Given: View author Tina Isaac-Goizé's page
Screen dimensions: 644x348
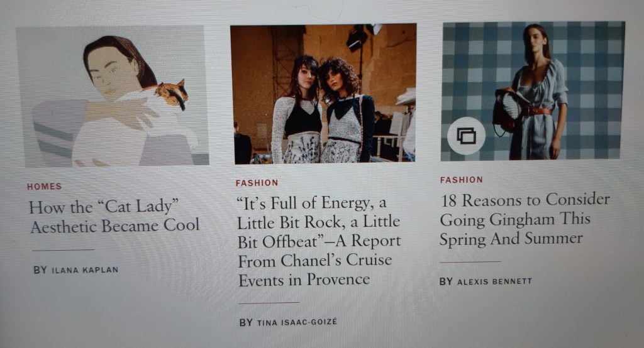Looking at the screenshot, I should click(297, 322).
